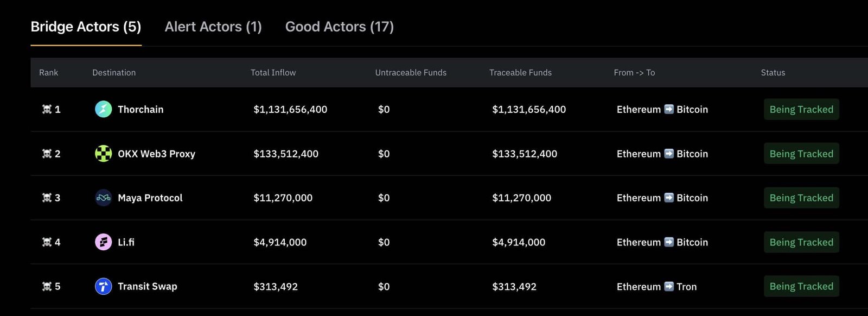The image size is (868, 316).
Task: Click Being Tracked status for Thorchain
Action: click(801, 110)
